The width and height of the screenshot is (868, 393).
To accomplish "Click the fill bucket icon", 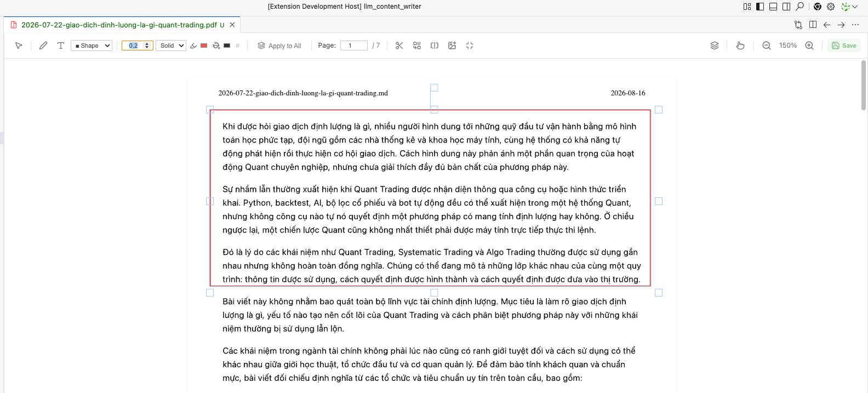I will [216, 45].
